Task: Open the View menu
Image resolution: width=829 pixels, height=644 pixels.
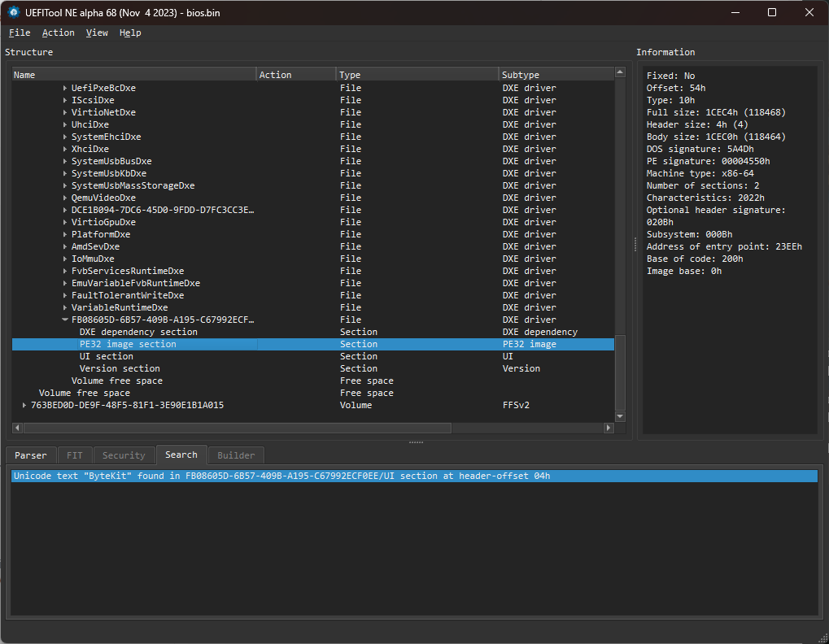Action: (97, 33)
